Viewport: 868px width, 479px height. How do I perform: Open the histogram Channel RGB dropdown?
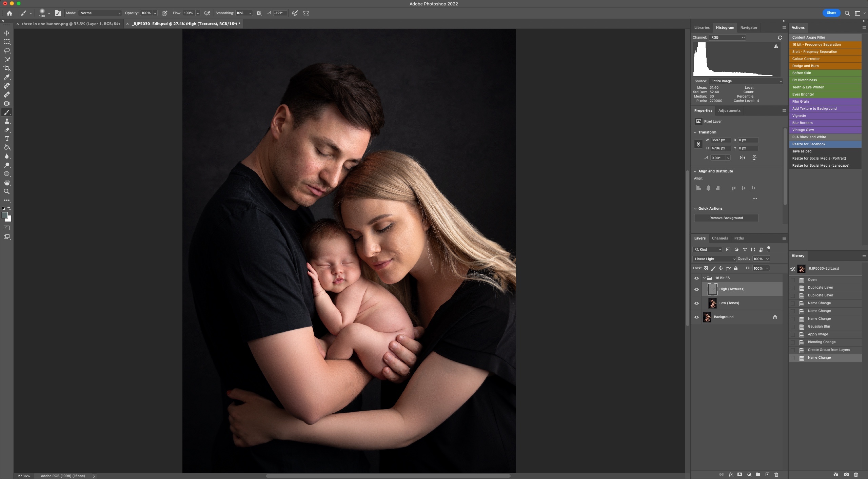[727, 37]
